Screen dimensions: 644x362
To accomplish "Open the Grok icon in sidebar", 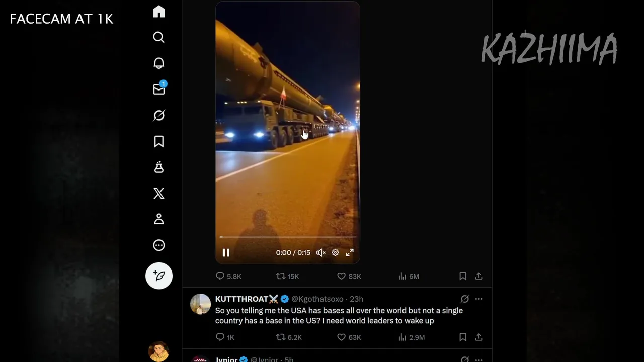I will pyautogui.click(x=159, y=116).
